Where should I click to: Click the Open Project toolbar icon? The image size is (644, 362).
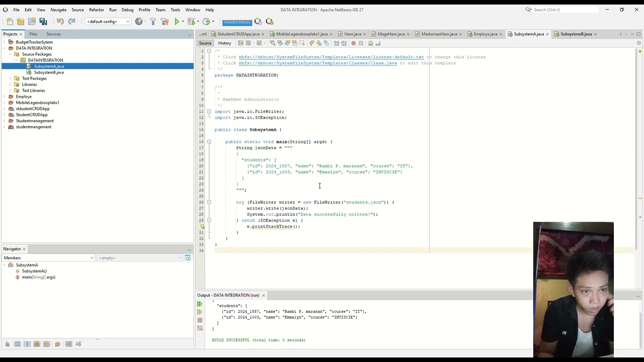click(x=32, y=22)
